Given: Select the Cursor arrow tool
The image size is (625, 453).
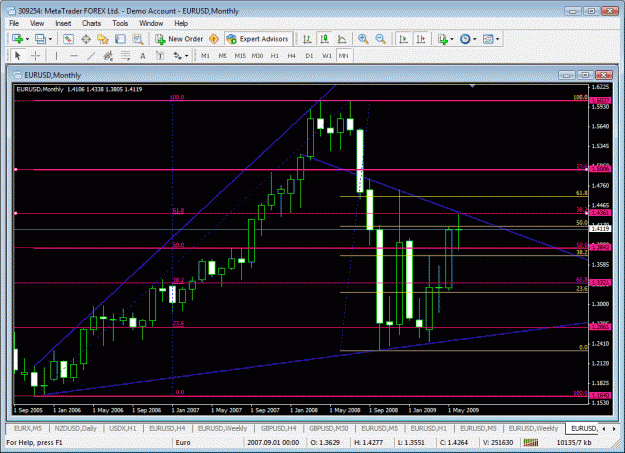Looking at the screenshot, I should click(17, 56).
